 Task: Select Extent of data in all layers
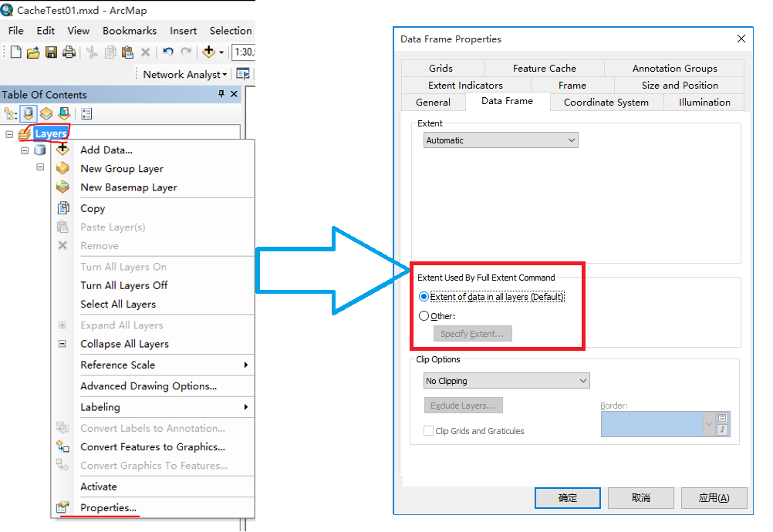(491, 297)
